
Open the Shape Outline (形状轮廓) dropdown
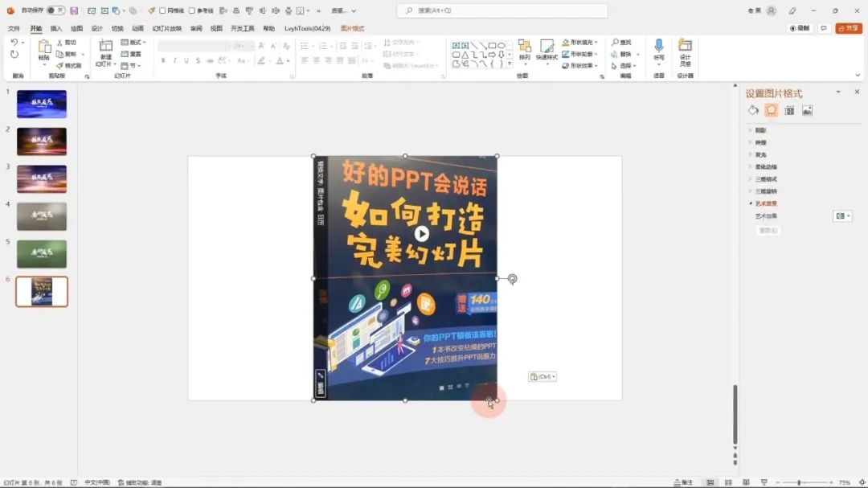[579, 55]
